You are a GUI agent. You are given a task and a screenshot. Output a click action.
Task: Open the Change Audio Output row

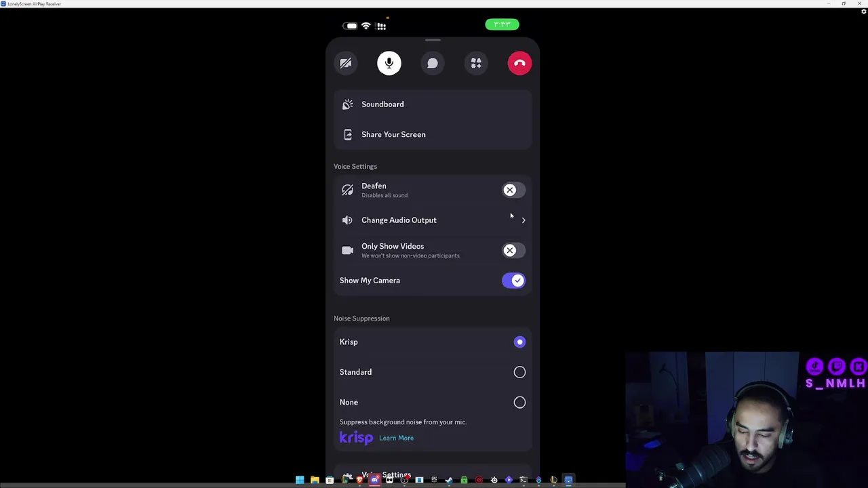click(433, 220)
